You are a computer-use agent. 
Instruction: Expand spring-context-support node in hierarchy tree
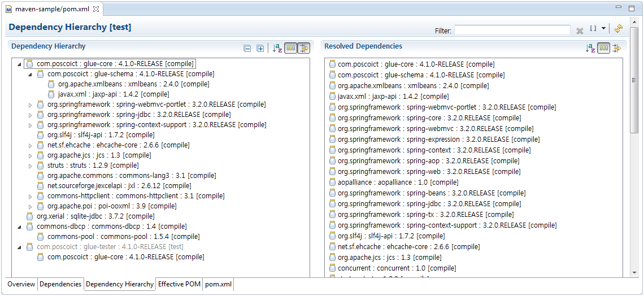(30, 125)
